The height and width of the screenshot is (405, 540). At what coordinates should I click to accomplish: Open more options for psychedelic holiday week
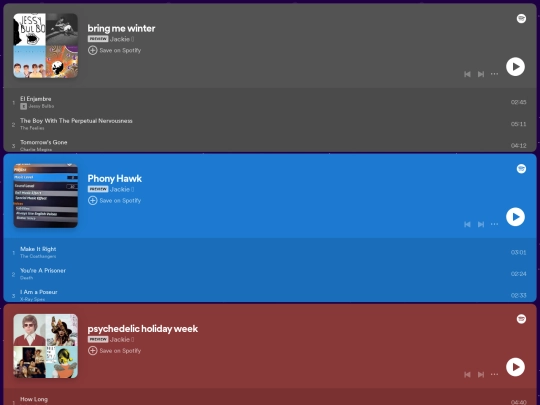pos(494,374)
